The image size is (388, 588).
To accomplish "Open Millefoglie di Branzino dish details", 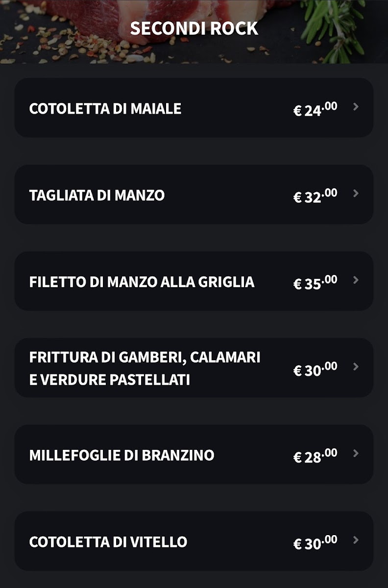I will 121,455.
